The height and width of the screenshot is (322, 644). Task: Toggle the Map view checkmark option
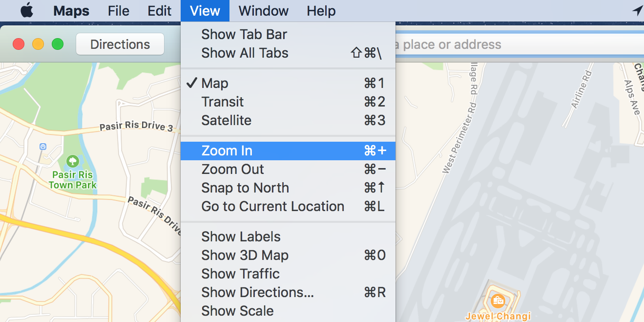click(215, 83)
